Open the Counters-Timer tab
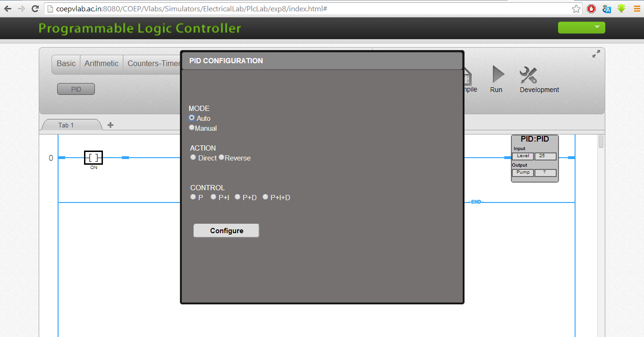644x337 pixels. coord(153,64)
